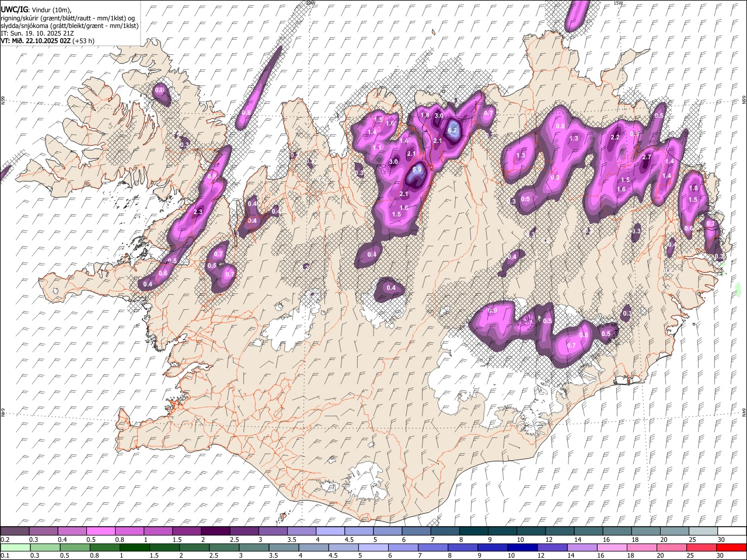Click the snow scale swatch between 3 and 3.5
The height and width of the screenshot is (560, 747).
[273, 531]
